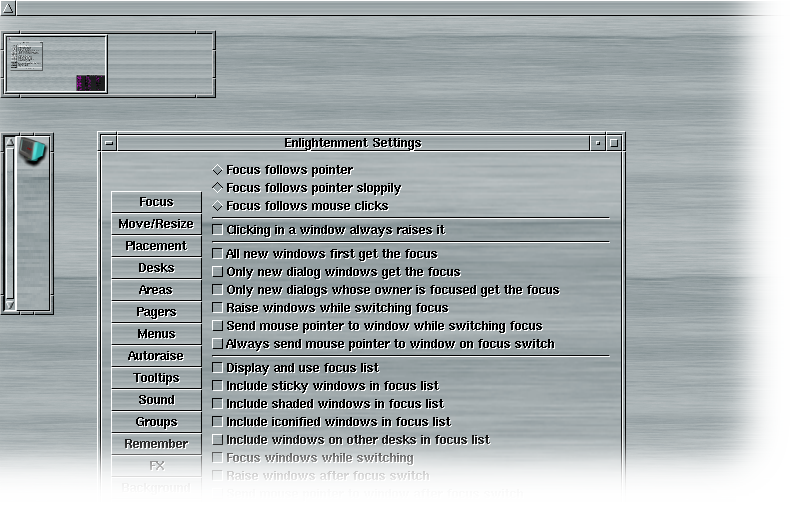The height and width of the screenshot is (525, 800).
Task: Open the Placement settings tab
Action: [x=156, y=245]
